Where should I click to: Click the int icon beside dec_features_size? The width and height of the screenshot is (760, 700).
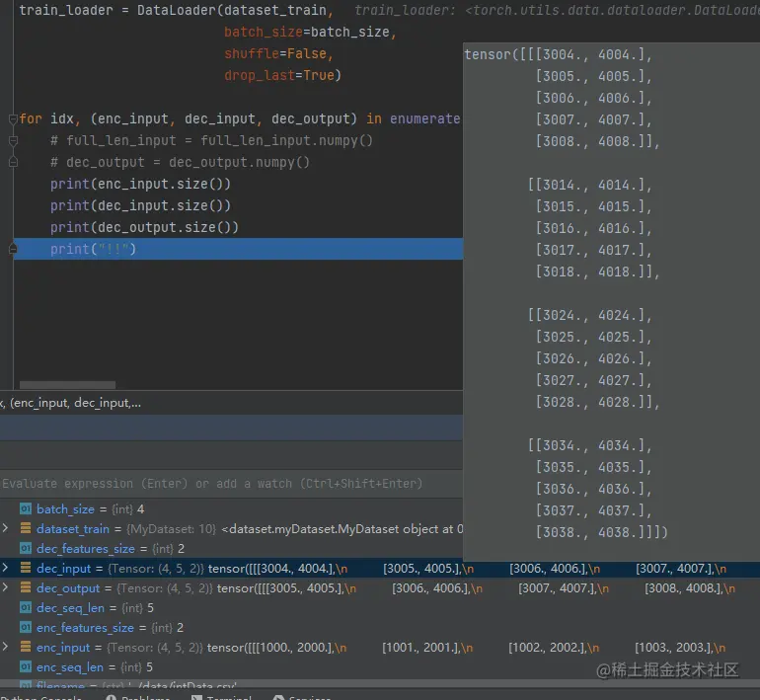(x=26, y=548)
